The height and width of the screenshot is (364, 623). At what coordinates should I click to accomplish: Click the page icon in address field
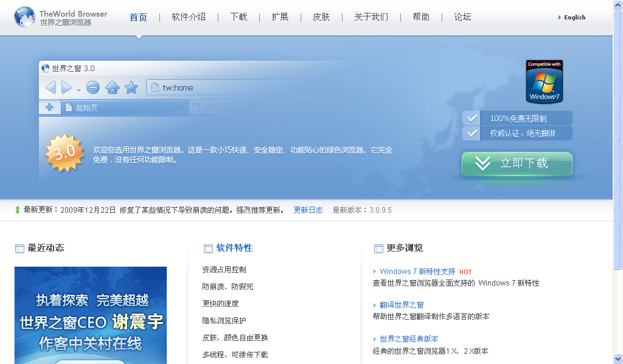tap(155, 88)
